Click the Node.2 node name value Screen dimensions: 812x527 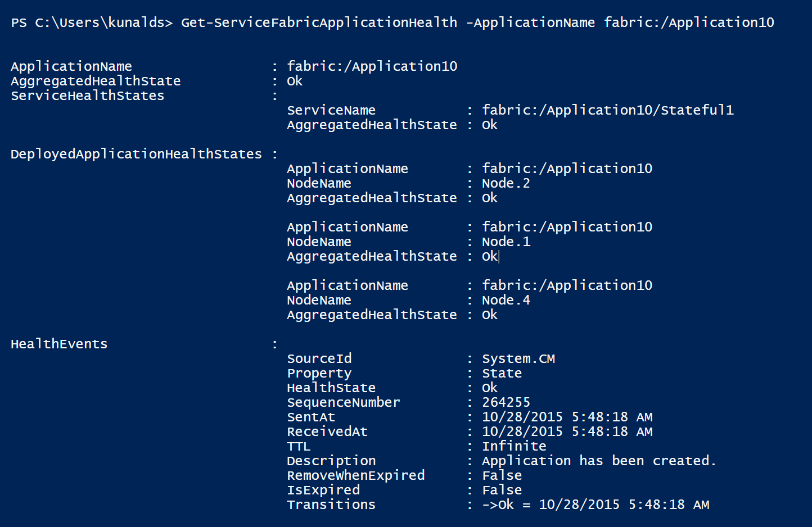click(x=506, y=183)
